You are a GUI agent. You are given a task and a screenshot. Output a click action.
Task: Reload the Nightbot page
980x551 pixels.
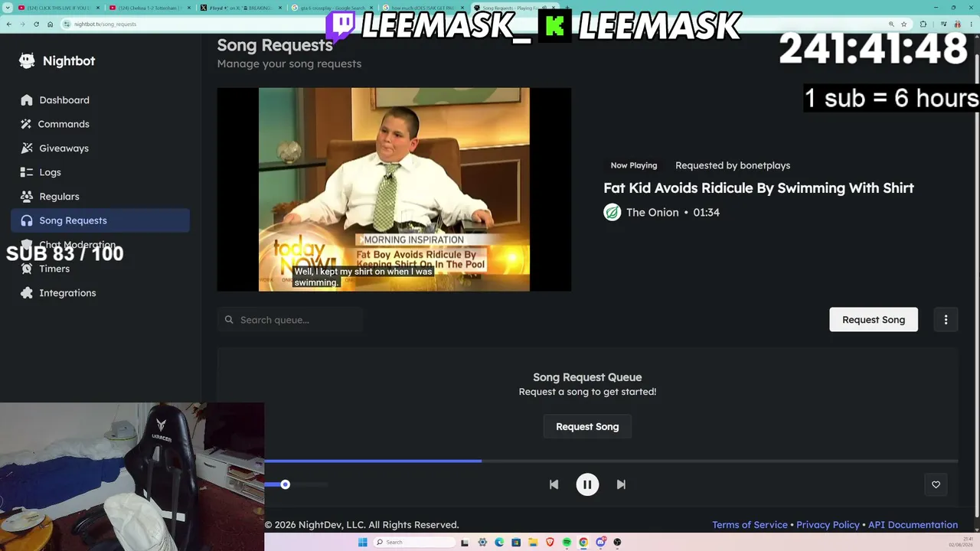(x=36, y=24)
